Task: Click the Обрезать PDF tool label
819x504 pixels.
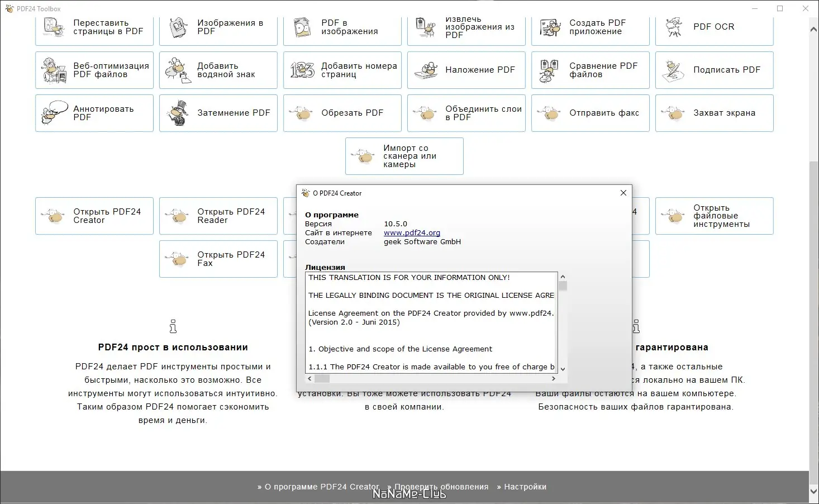Action: (x=352, y=113)
